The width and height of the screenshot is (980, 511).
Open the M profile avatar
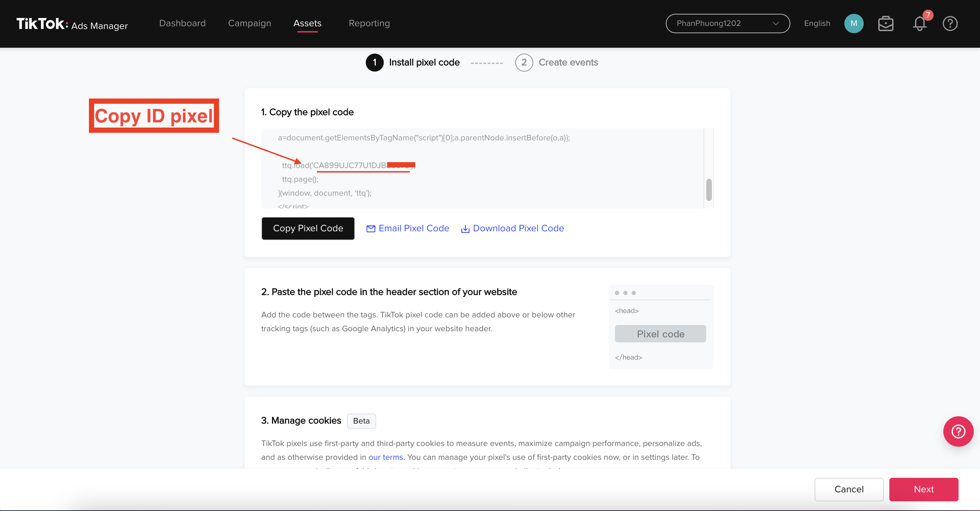(x=853, y=24)
